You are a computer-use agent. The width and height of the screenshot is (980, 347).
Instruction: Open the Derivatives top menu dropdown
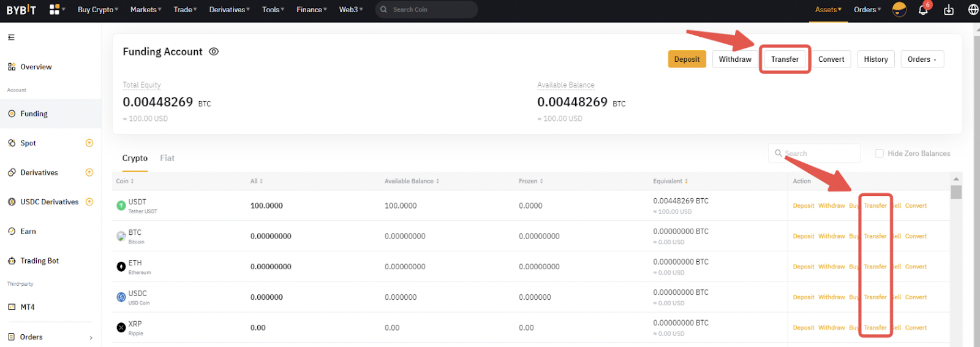pos(229,9)
